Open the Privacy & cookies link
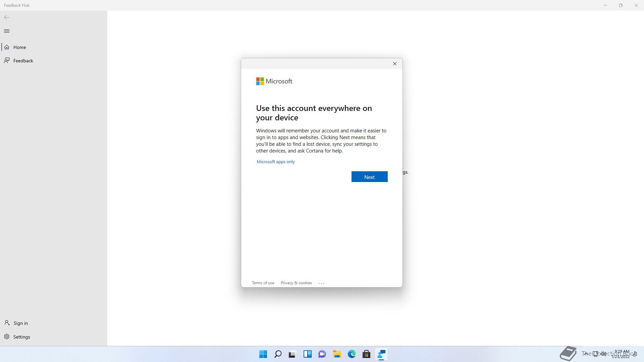644x362 pixels. 296,283
